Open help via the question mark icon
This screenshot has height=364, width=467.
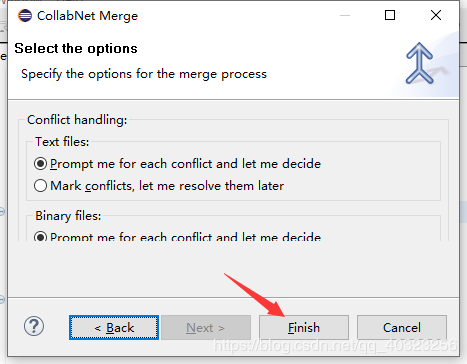(x=34, y=326)
